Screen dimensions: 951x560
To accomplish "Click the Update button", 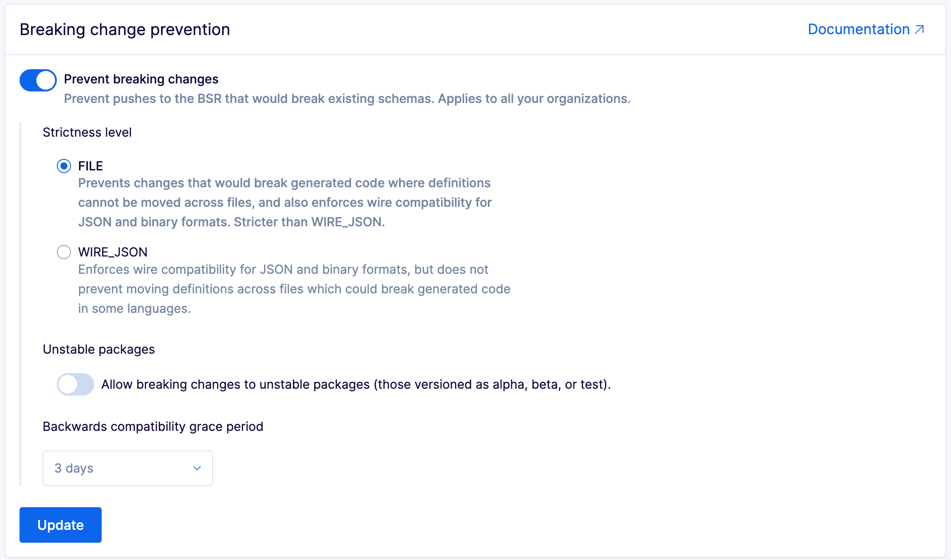I will [61, 525].
